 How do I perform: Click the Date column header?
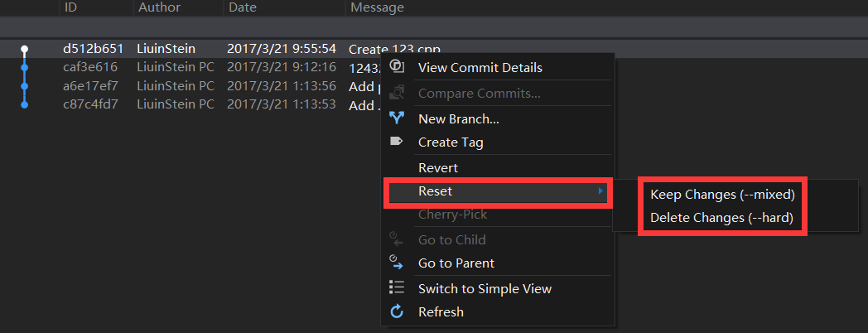coord(242,7)
